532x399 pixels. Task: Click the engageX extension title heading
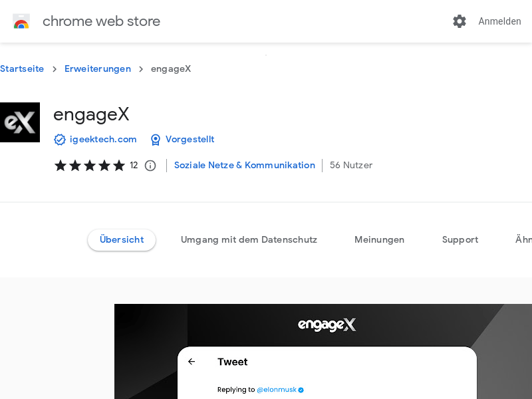click(x=91, y=114)
